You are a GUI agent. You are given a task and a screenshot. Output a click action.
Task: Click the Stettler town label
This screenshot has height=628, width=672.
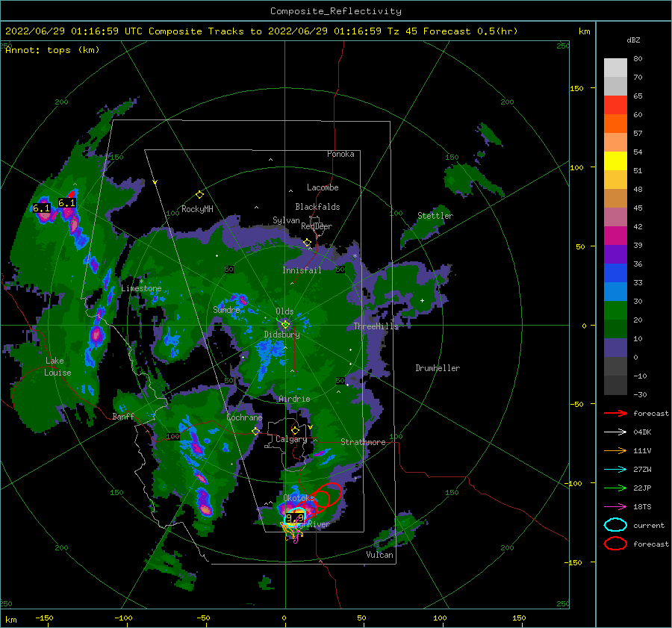(x=435, y=216)
